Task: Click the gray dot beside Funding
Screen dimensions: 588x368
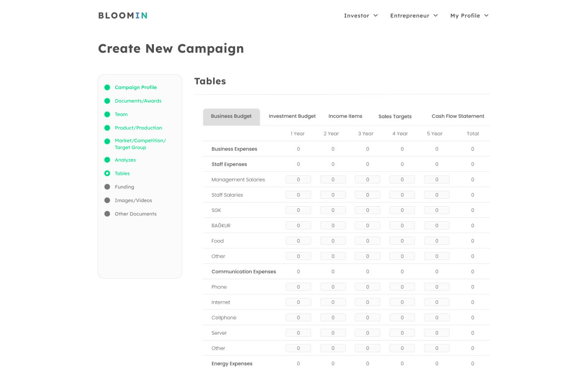Action: tap(107, 187)
